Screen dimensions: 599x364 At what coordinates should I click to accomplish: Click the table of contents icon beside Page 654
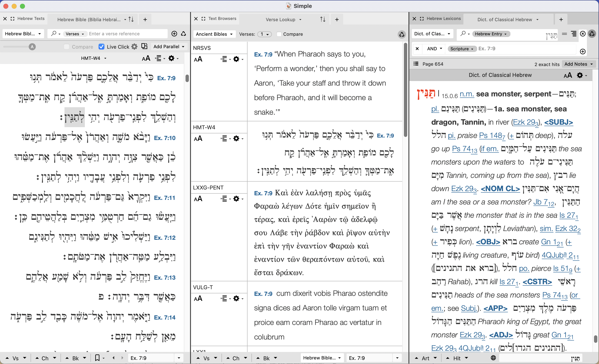[416, 64]
